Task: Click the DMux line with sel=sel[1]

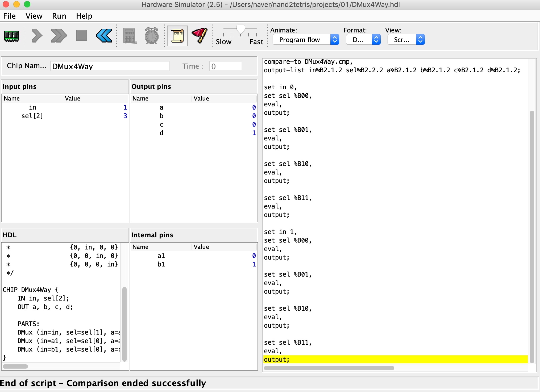Action: pyautogui.click(x=69, y=332)
